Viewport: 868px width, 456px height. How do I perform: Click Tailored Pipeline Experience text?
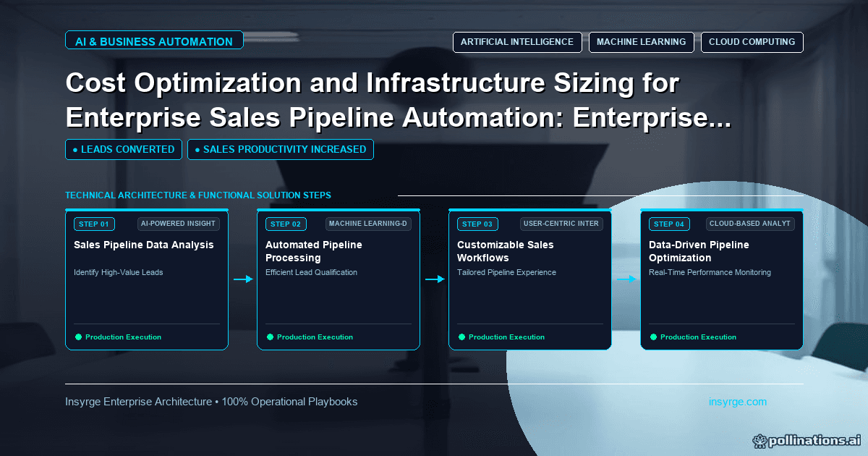(x=506, y=273)
